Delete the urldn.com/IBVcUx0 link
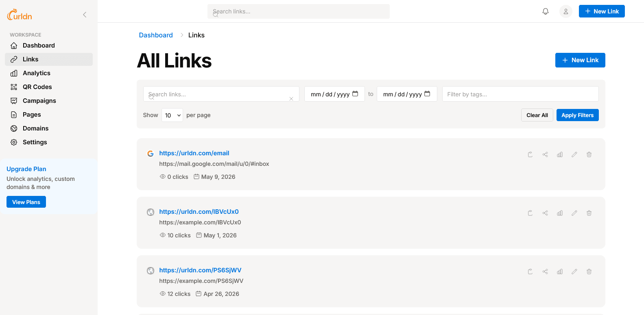Viewport: 644px width, 315px height. [x=589, y=213]
